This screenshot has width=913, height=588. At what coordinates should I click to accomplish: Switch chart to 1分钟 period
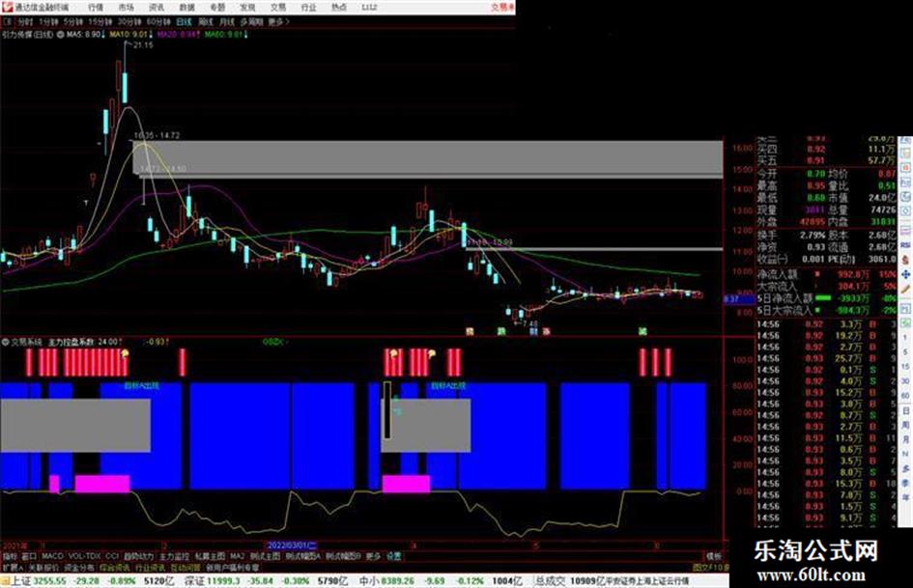[x=48, y=22]
